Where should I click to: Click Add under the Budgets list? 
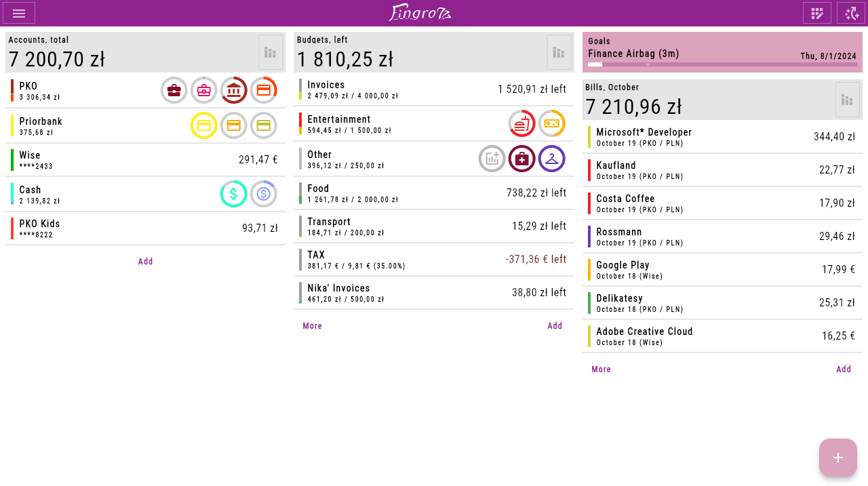555,326
